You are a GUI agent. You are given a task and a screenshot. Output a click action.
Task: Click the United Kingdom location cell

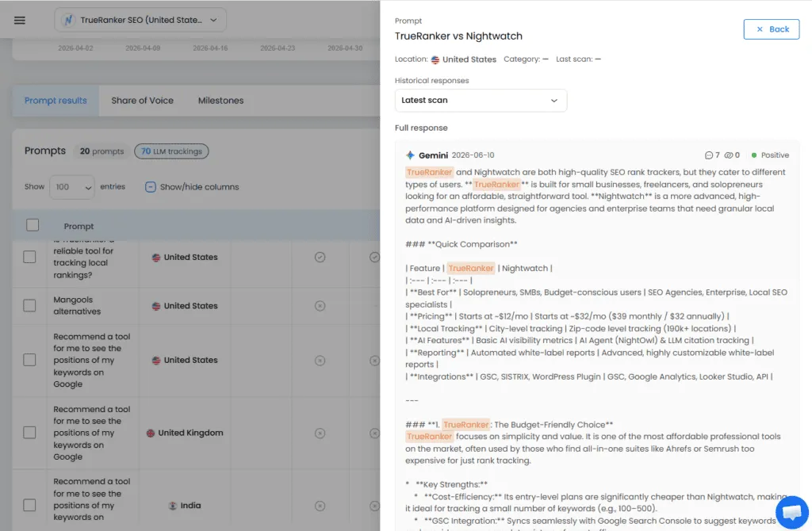tap(184, 434)
